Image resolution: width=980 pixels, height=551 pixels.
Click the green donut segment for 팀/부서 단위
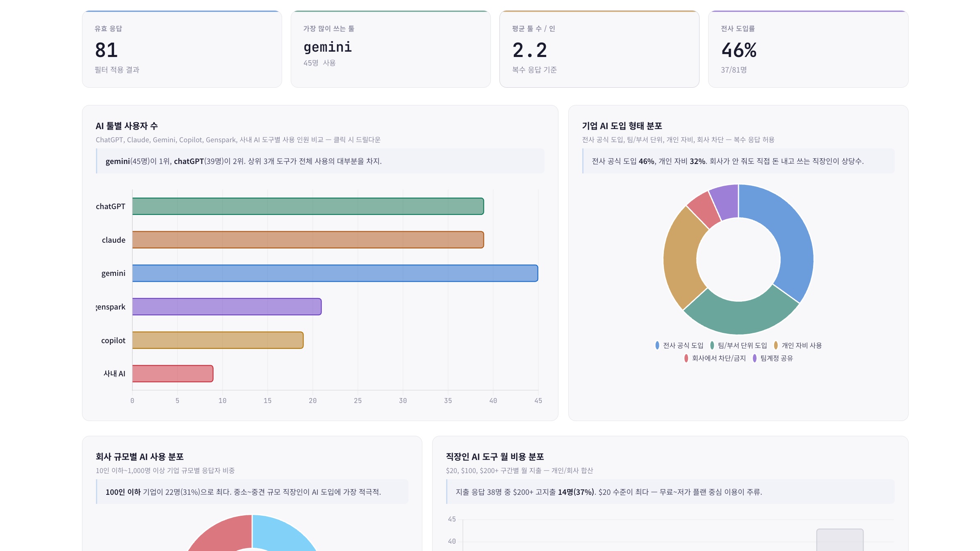pos(741,317)
